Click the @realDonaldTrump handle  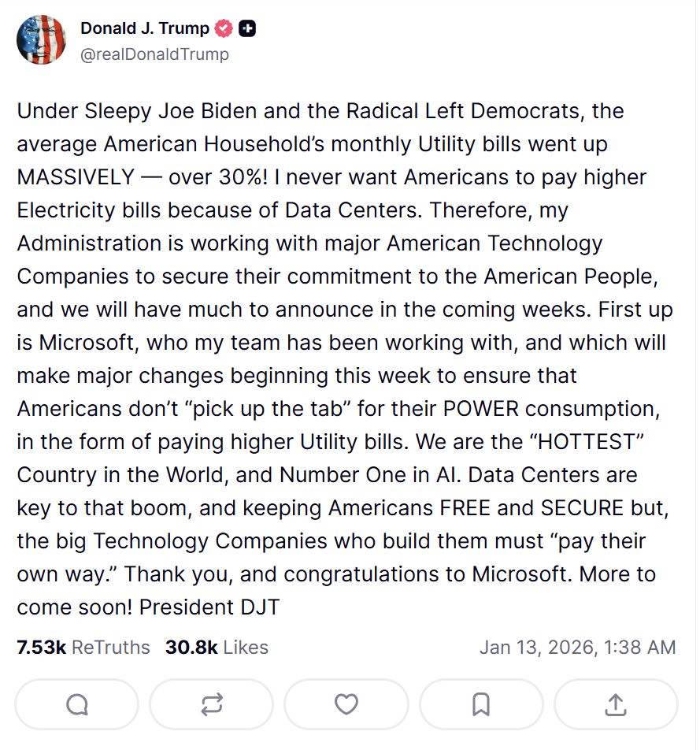(154, 54)
